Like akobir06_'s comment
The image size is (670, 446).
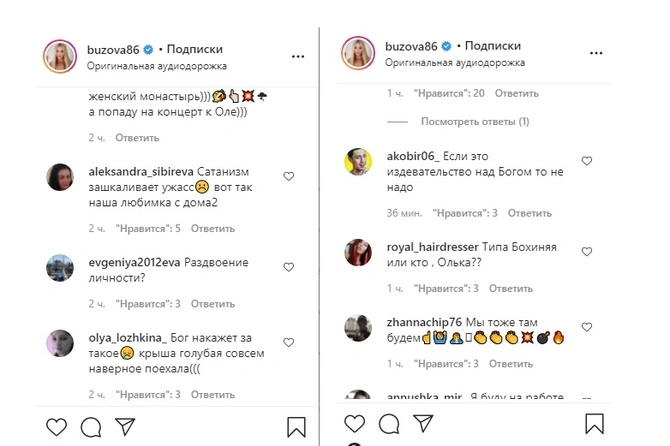point(587,161)
